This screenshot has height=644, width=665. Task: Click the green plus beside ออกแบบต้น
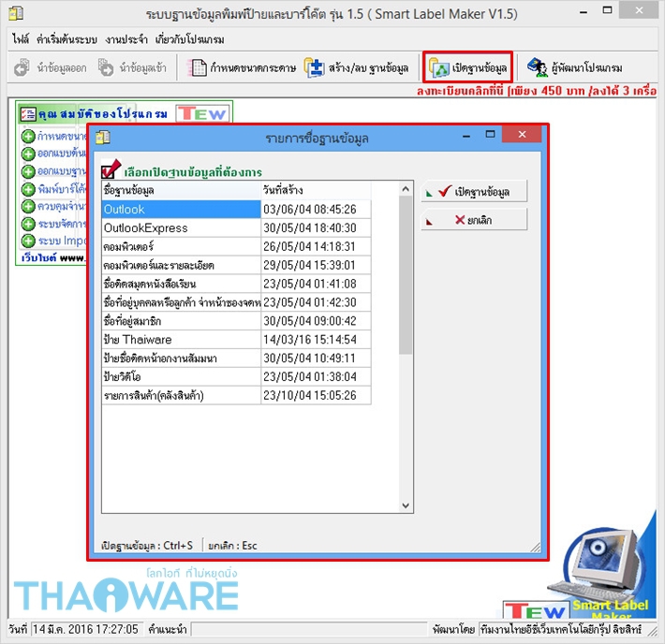click(28, 154)
